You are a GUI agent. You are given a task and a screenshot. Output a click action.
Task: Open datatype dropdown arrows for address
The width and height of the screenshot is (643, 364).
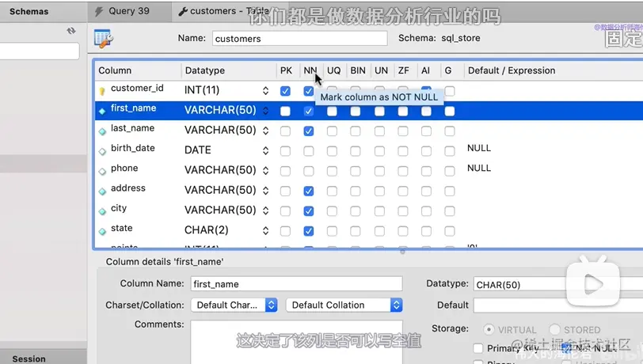coord(266,191)
